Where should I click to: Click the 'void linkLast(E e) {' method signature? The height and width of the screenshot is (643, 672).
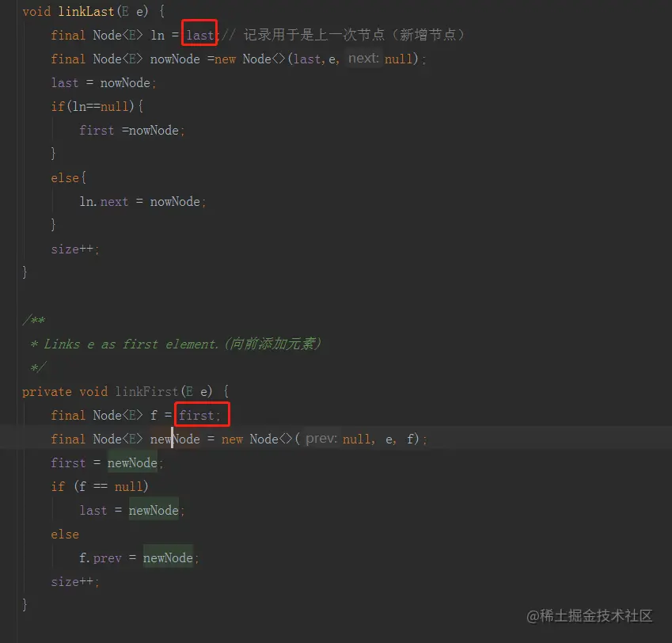click(93, 11)
